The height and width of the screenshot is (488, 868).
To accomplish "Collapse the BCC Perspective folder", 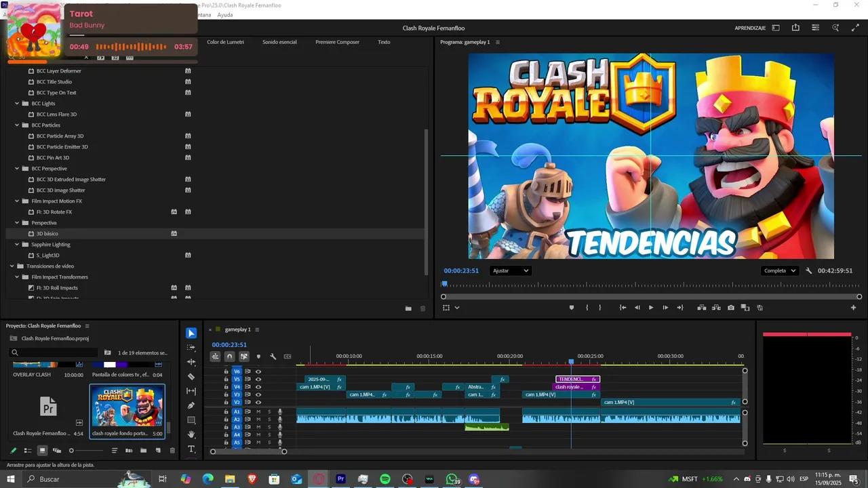I will point(17,169).
